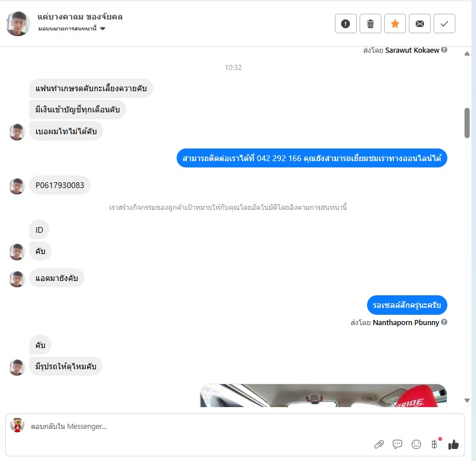476x461 pixels.
Task: Open saved replies speech bubble icon
Action: pyautogui.click(x=397, y=444)
